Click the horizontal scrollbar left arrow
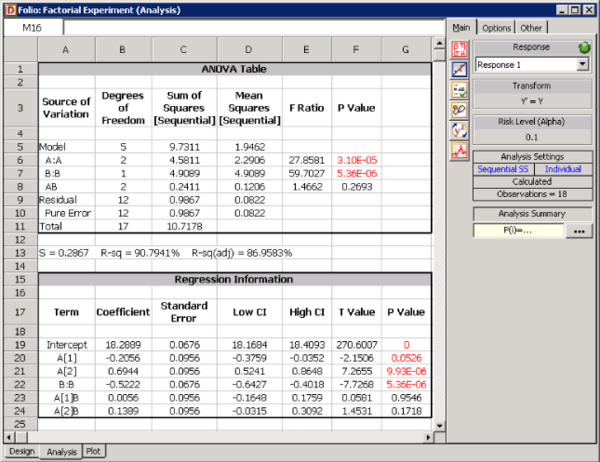600x462 pixels. 9,437
